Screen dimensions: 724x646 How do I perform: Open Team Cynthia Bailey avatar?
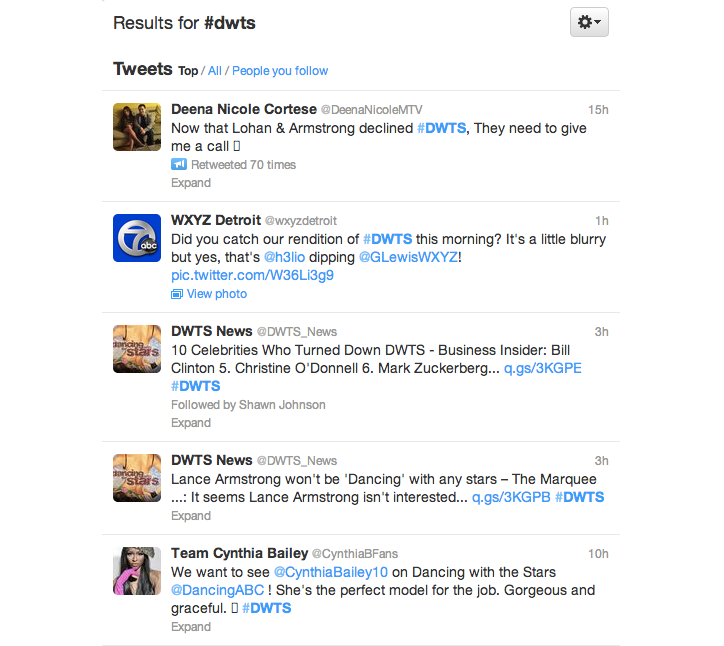137,571
